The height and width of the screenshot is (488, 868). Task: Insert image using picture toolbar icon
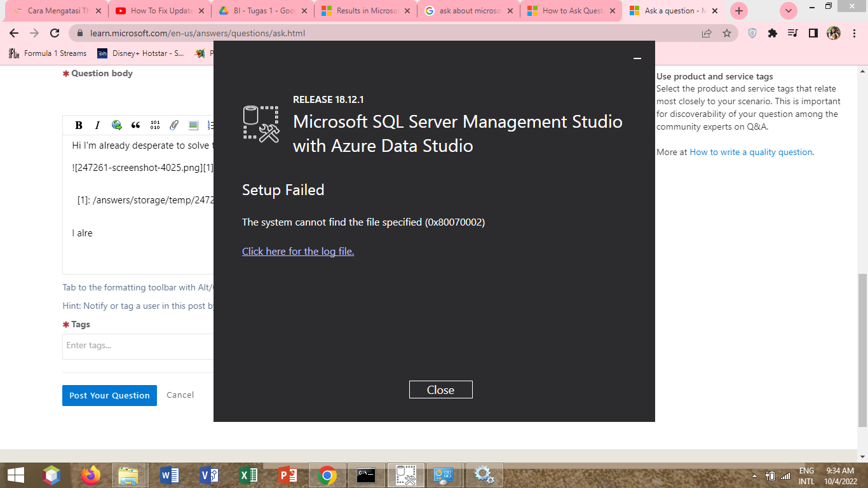click(x=193, y=125)
